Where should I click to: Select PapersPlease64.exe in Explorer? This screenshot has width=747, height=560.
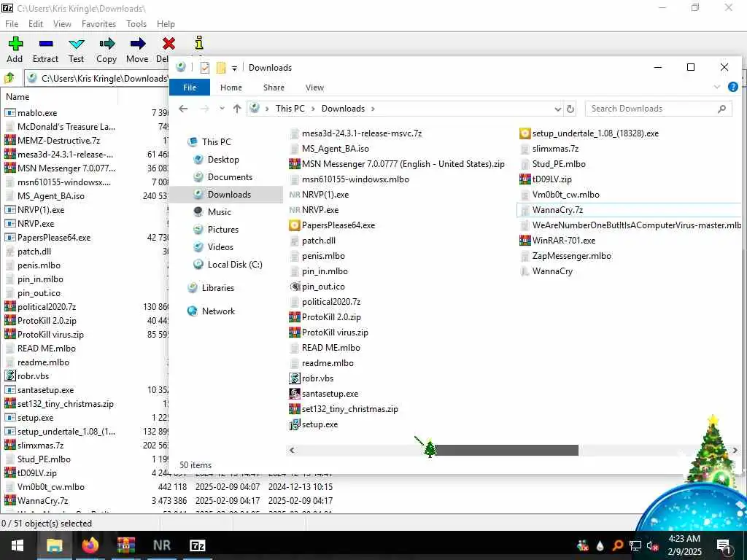tap(332, 225)
